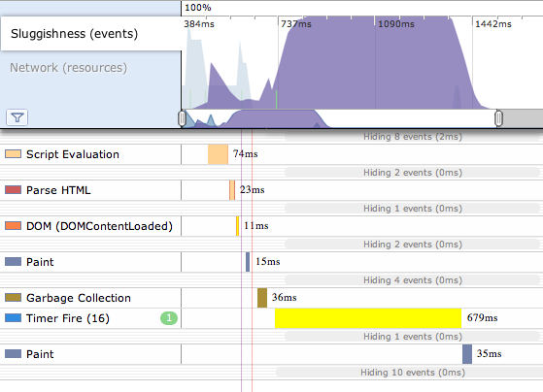The width and height of the screenshot is (543, 392).
Task: Click the 15ms Paint event row label
Action: [x=40, y=262]
